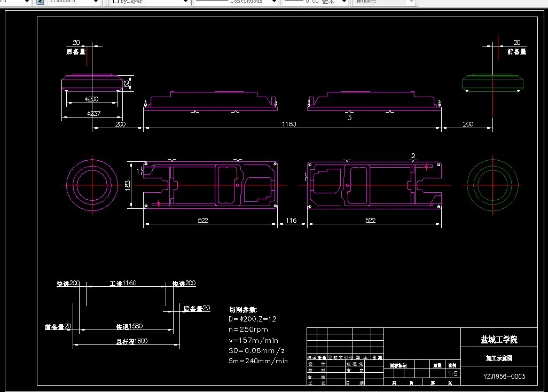Select the v=157m/min parameter line
The image size is (548, 392).
253,340
